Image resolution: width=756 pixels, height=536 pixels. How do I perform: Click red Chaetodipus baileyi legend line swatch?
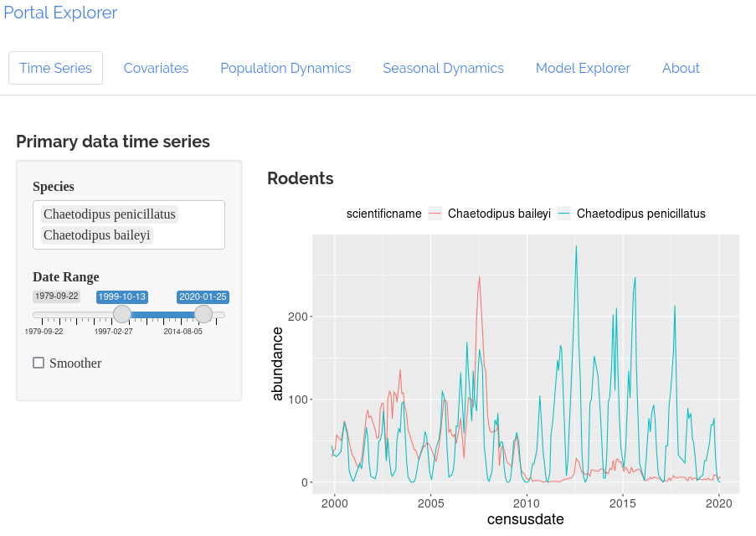435,214
